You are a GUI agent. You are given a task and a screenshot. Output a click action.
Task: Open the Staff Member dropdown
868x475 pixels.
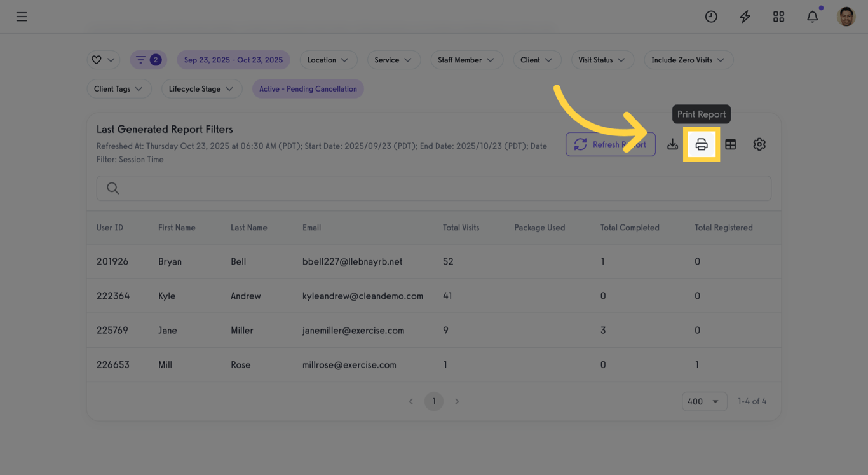tap(467, 59)
